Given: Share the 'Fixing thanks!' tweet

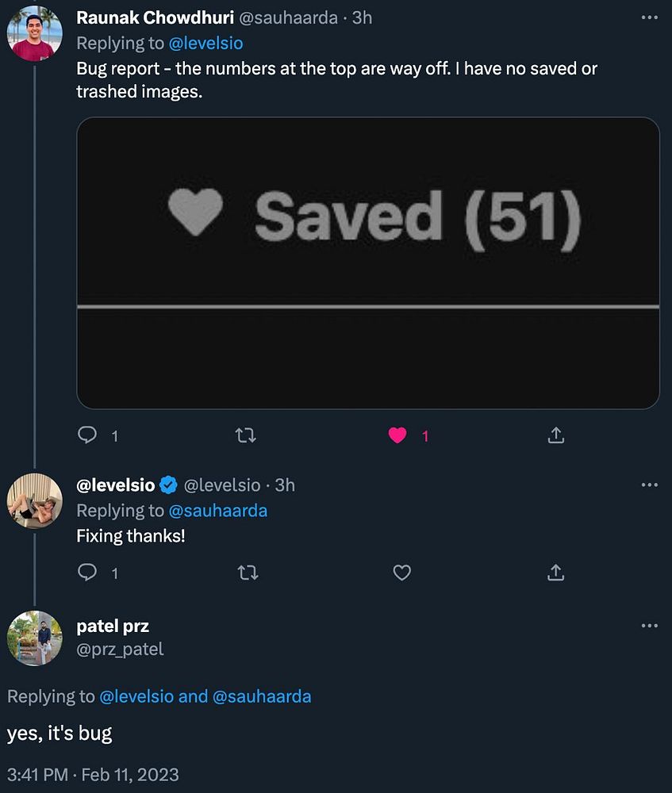Looking at the screenshot, I should click(x=556, y=573).
